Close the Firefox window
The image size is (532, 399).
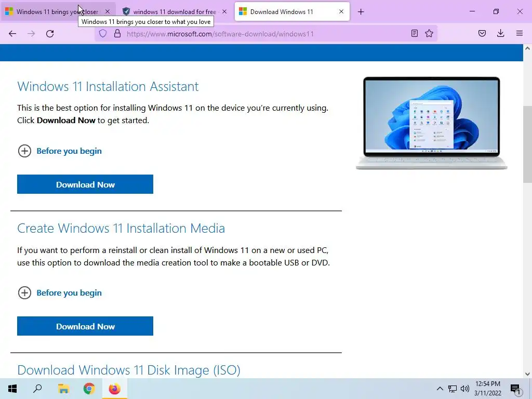click(520, 11)
